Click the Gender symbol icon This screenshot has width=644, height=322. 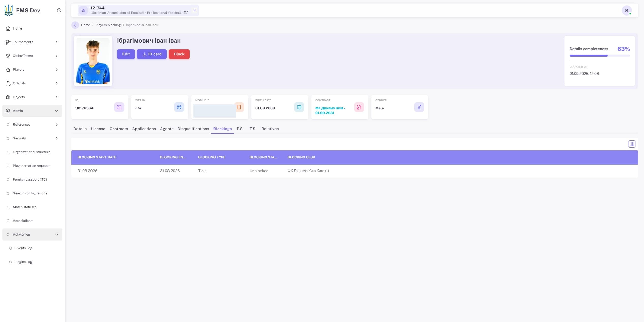click(419, 107)
